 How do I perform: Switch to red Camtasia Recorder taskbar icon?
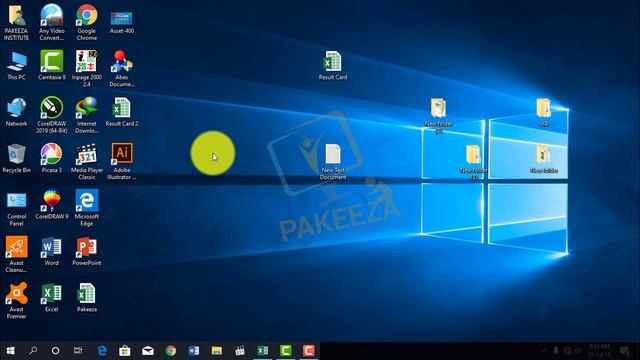click(x=309, y=351)
